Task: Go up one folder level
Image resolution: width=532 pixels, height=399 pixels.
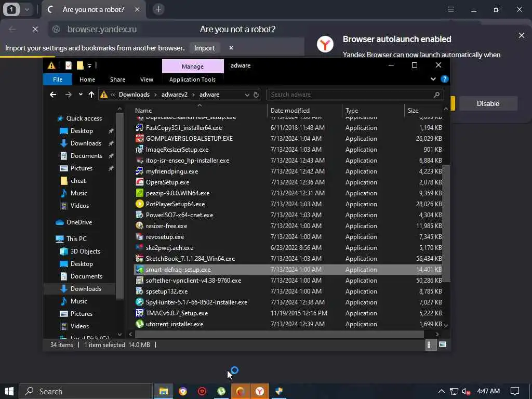Action: 91,95
